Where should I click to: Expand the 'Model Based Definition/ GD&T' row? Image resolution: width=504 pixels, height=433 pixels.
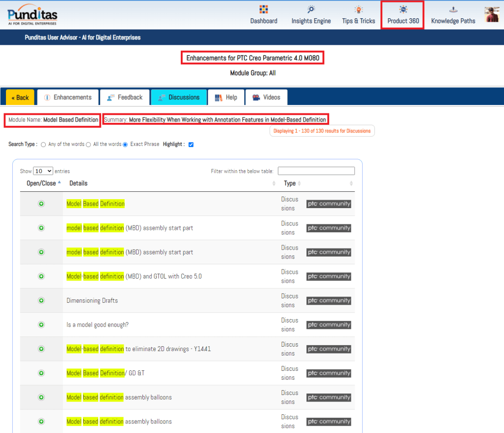(41, 373)
